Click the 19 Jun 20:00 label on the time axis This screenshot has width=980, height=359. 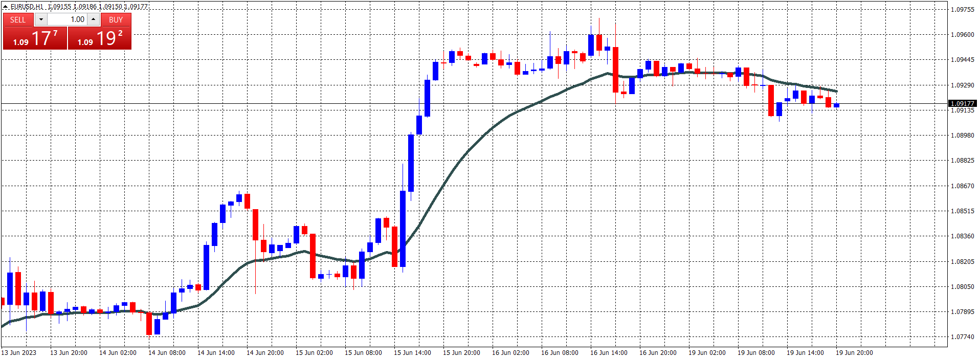click(854, 353)
